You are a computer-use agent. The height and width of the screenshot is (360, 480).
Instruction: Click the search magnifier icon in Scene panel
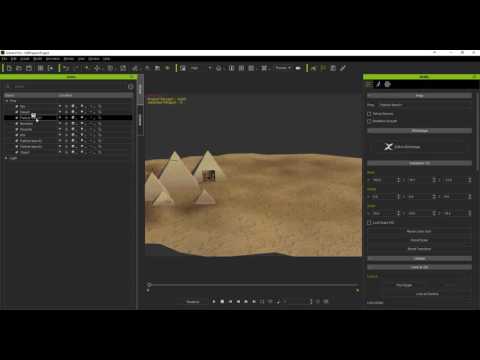pyautogui.click(x=8, y=86)
